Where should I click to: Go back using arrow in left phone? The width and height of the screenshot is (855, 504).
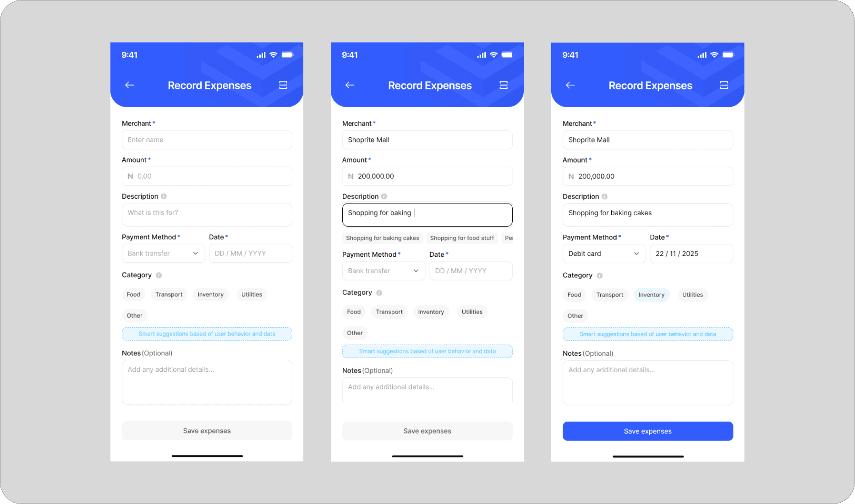coord(130,85)
